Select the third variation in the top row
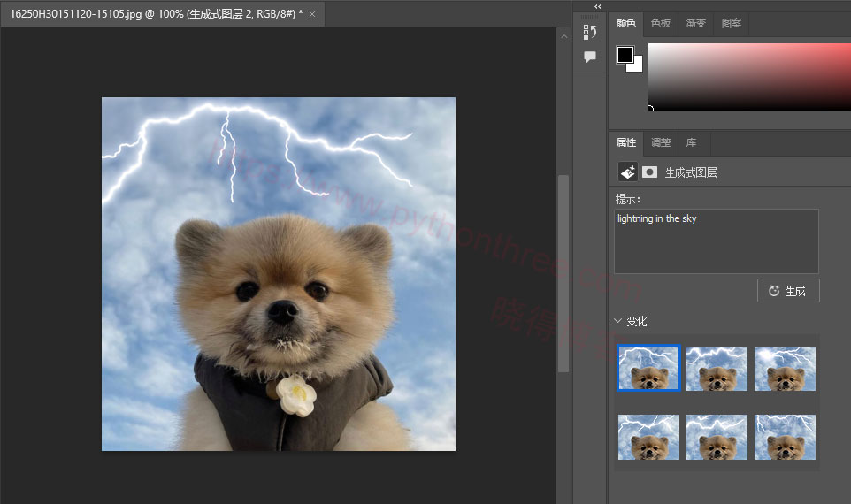The height and width of the screenshot is (504, 851). click(x=785, y=369)
